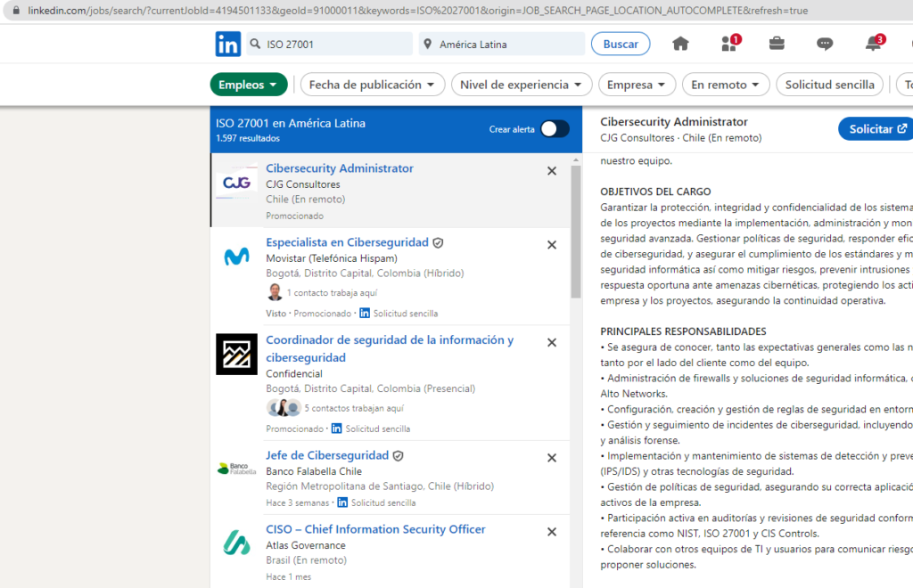Expand the Nivel de experiencia filter

pyautogui.click(x=522, y=85)
